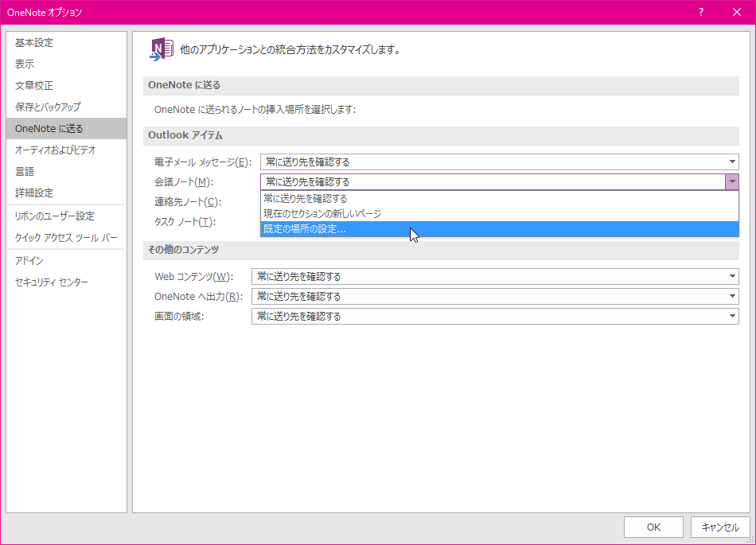Click the OK button

pyautogui.click(x=653, y=527)
